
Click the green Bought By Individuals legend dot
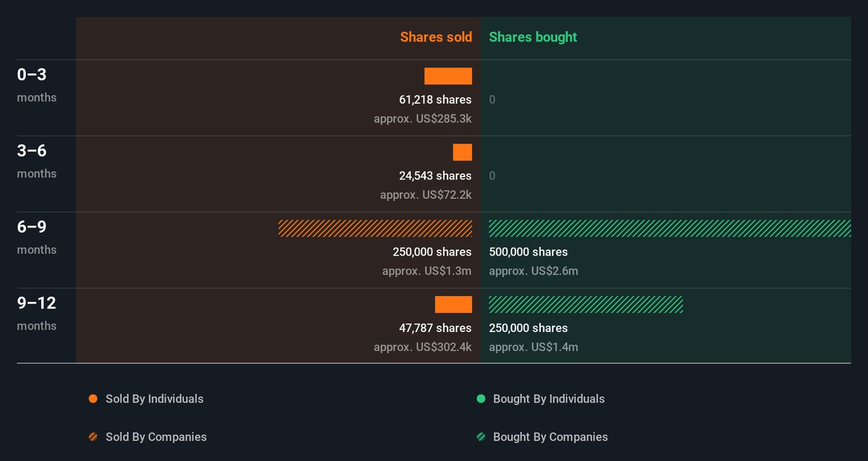[481, 399]
